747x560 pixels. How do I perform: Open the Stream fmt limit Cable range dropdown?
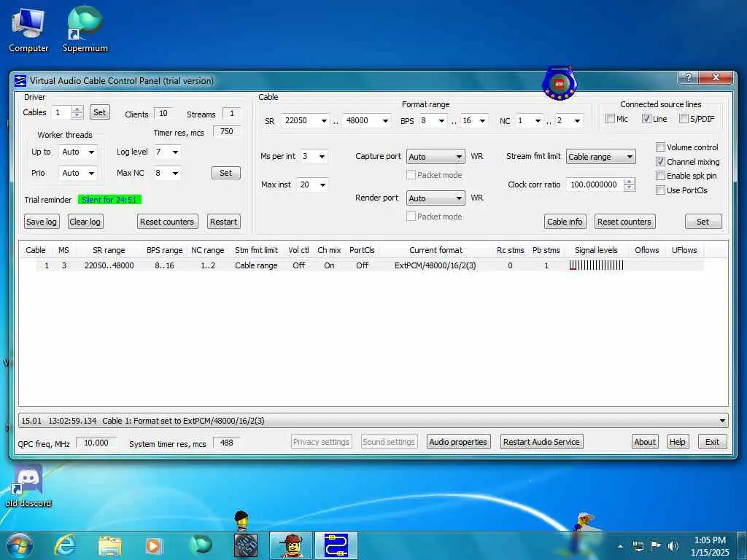point(601,157)
